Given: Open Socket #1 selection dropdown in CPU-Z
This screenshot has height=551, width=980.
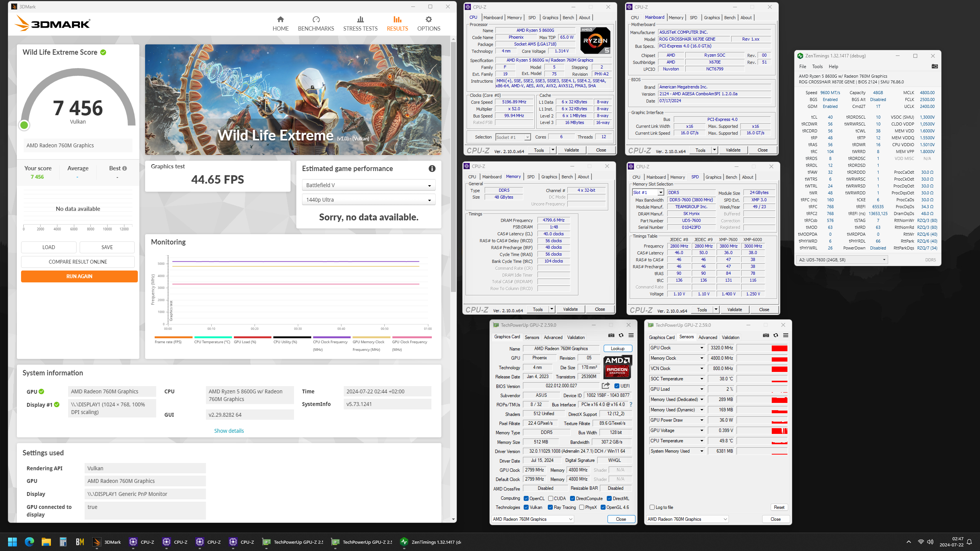Looking at the screenshot, I should pos(513,137).
